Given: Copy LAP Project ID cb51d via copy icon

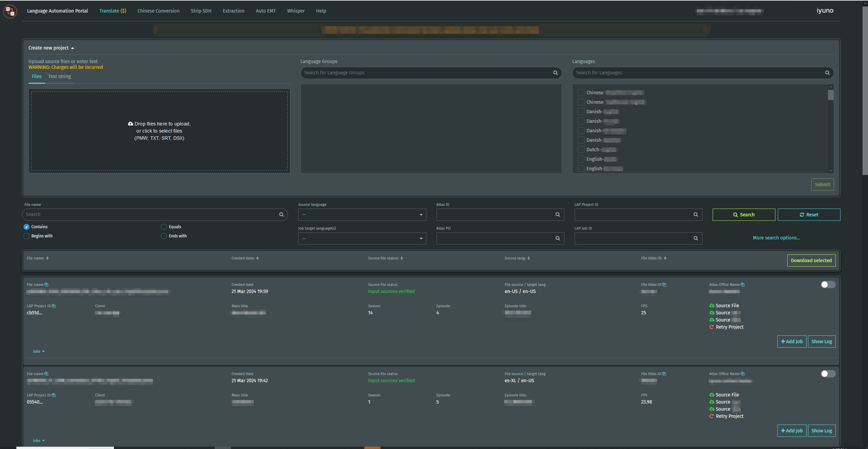Looking at the screenshot, I should (53, 306).
